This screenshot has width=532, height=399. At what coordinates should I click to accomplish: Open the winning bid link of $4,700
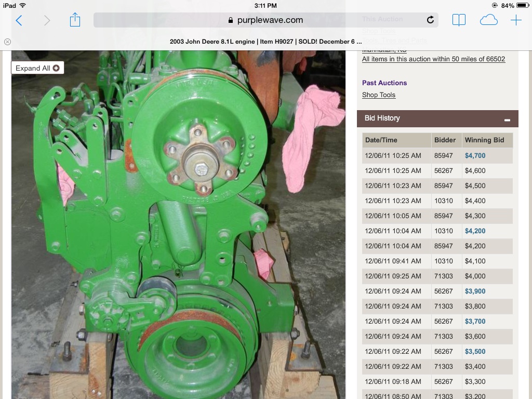[475, 155]
